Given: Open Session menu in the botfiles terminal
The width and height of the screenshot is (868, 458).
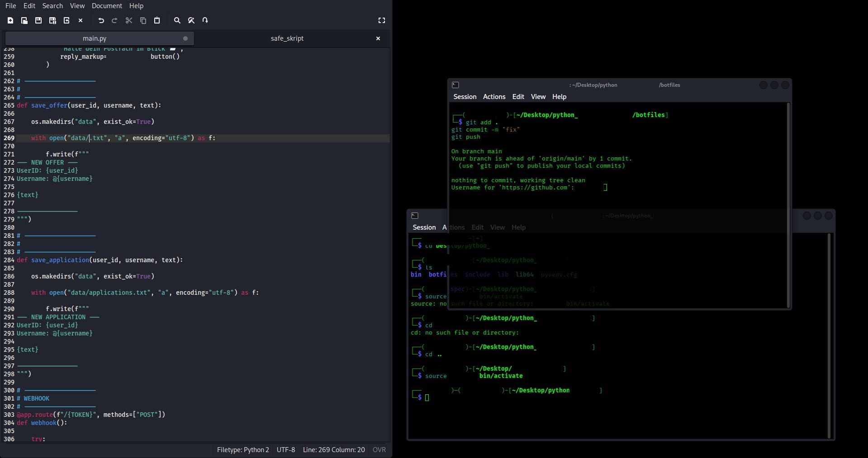Looking at the screenshot, I should 465,97.
